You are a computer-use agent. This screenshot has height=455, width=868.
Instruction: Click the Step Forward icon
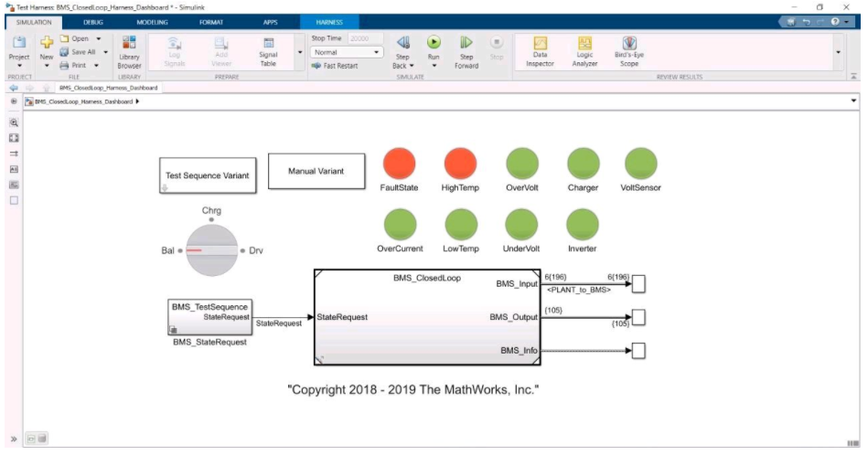pyautogui.click(x=466, y=42)
